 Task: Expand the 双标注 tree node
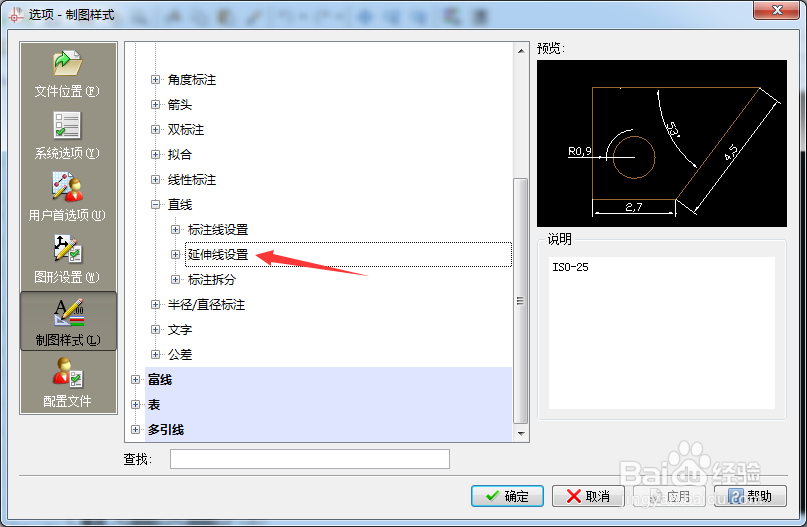(155, 129)
